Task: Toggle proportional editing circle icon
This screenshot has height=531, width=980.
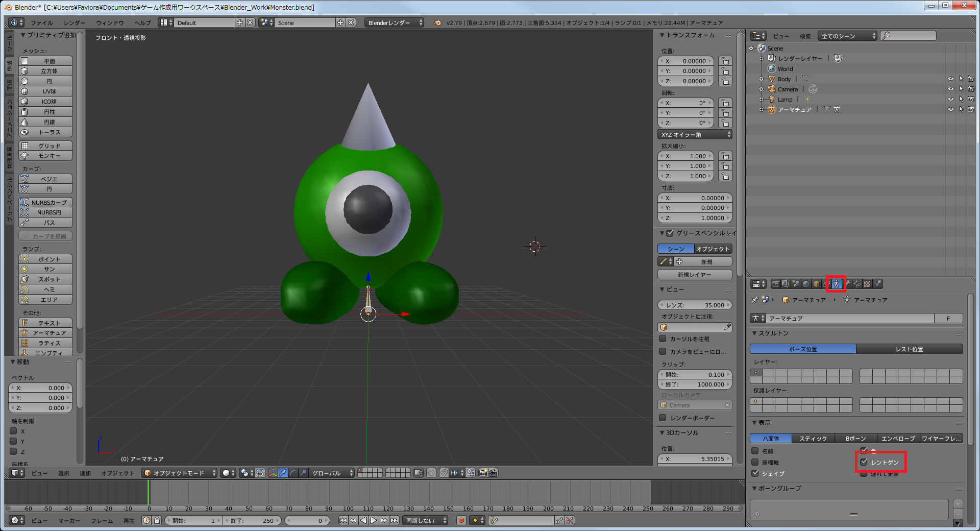Action: [431, 473]
